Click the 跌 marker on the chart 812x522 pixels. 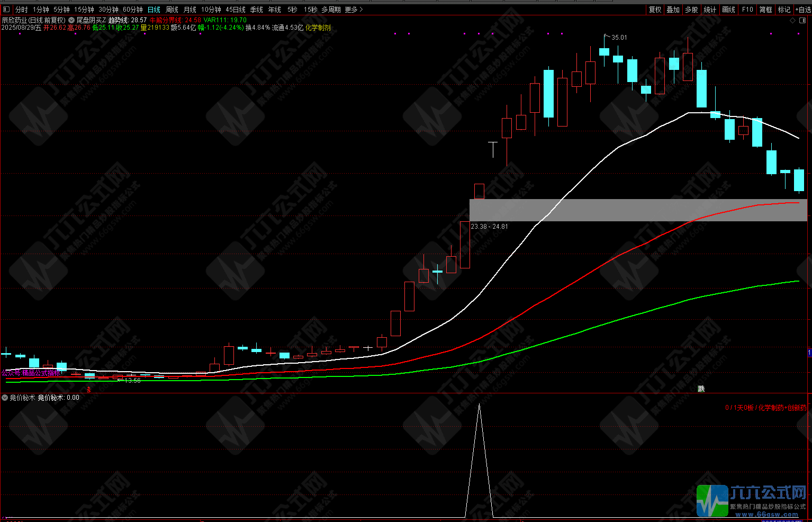pyautogui.click(x=701, y=389)
